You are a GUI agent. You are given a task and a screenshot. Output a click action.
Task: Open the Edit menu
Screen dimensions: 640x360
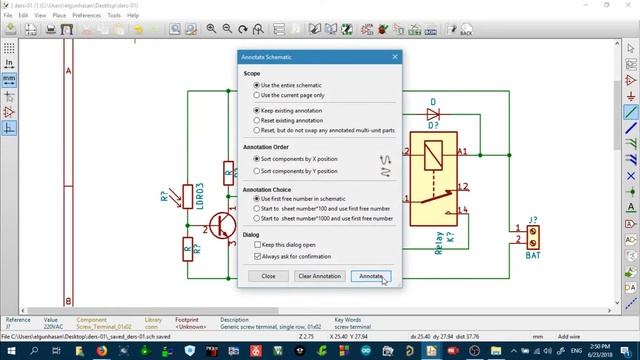(23, 16)
